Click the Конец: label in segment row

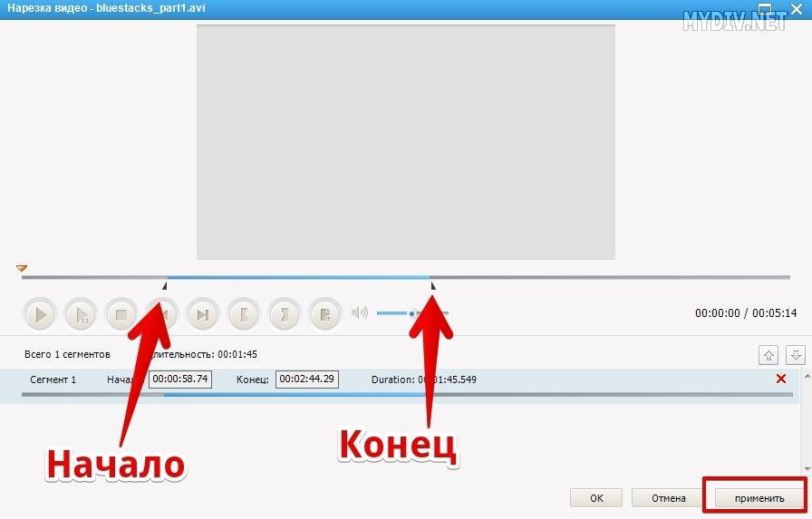point(252,380)
